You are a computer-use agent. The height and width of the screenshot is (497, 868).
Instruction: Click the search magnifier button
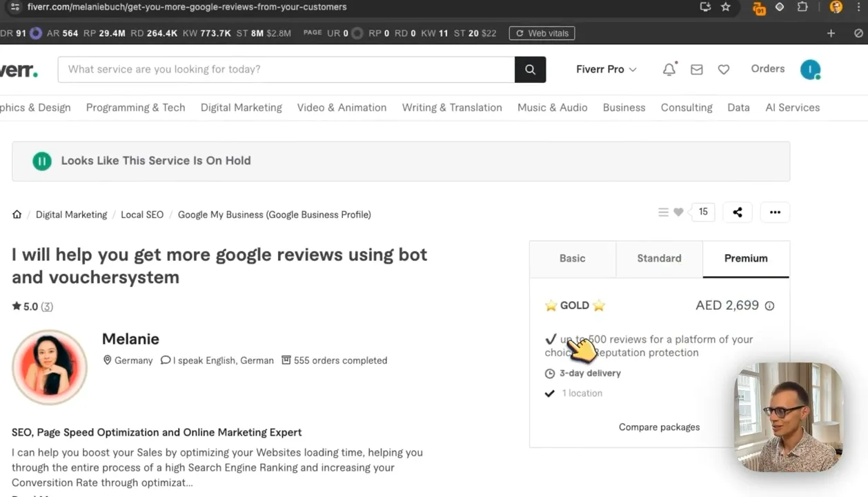pos(530,69)
